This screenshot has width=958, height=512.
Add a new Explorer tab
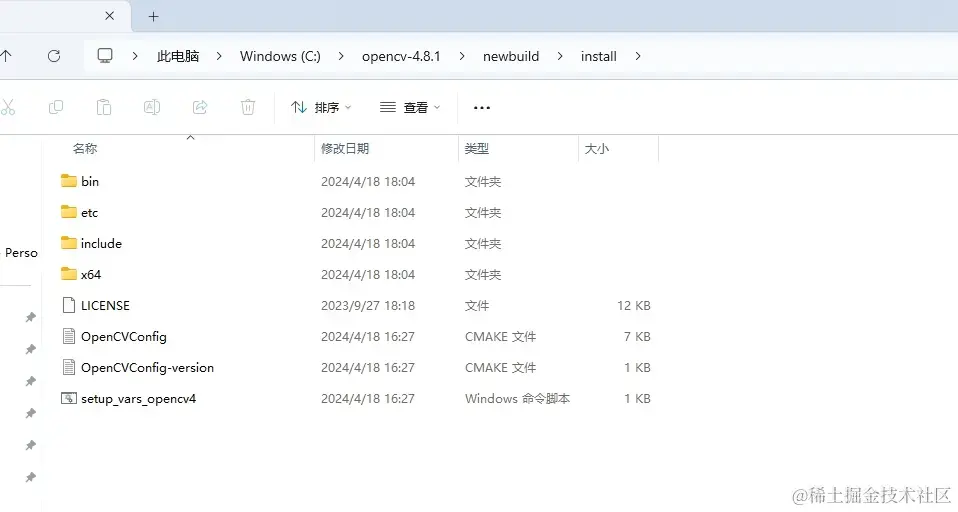[x=153, y=16]
